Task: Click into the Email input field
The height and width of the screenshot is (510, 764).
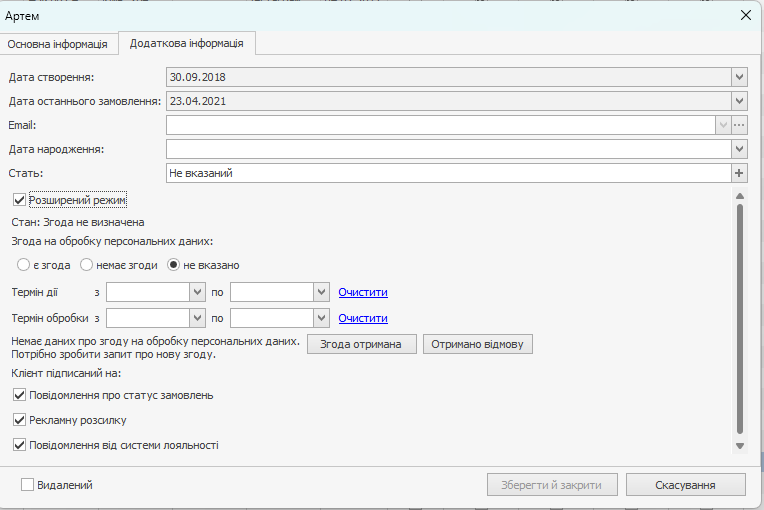Action: pyautogui.click(x=440, y=125)
